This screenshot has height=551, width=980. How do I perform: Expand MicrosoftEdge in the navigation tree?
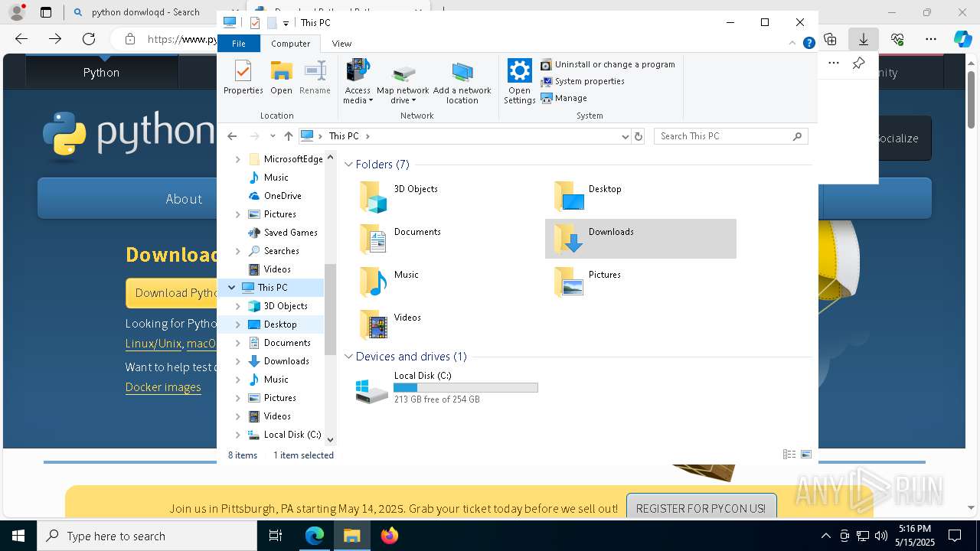237,159
